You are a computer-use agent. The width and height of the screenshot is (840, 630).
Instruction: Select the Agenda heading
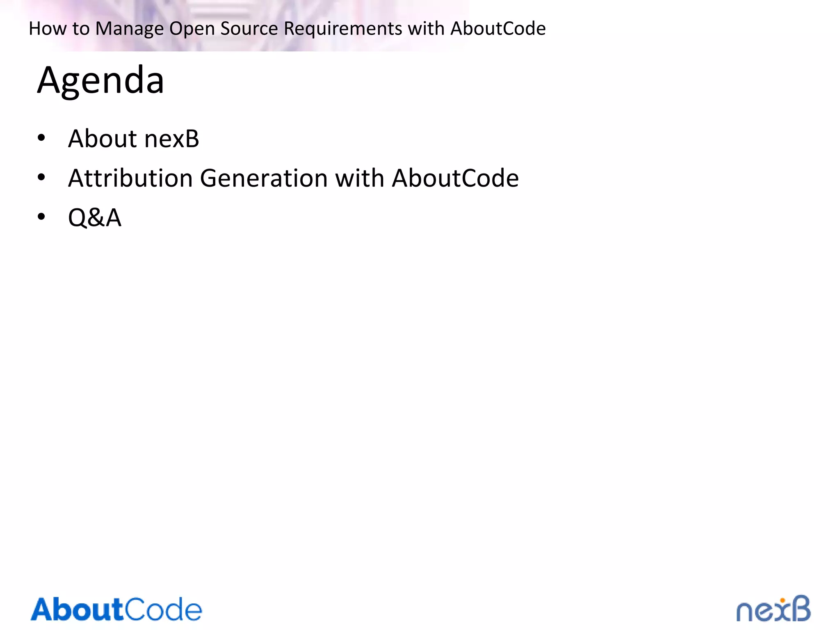click(100, 81)
